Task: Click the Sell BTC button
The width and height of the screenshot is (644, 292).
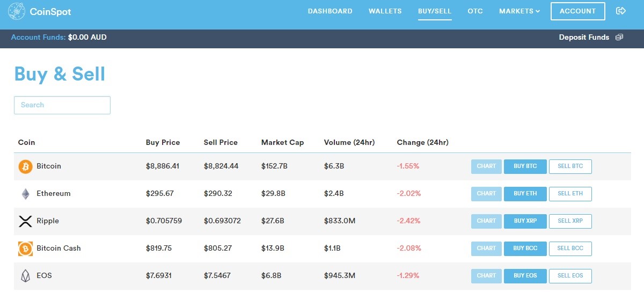Action: point(570,166)
